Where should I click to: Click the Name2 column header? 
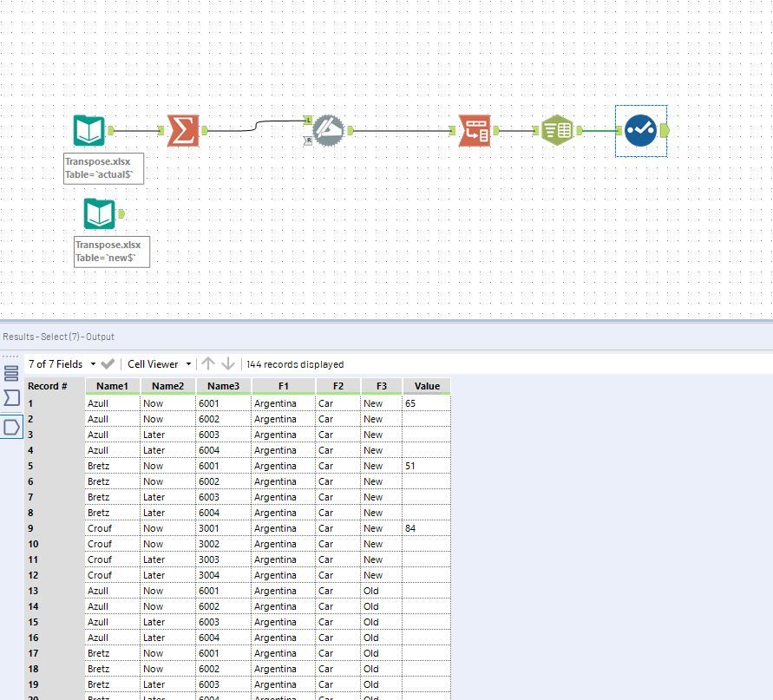tap(167, 386)
